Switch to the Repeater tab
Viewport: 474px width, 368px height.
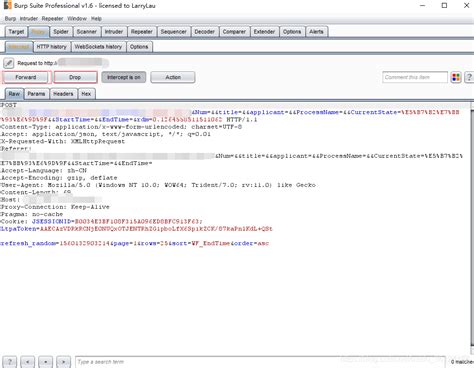click(142, 32)
